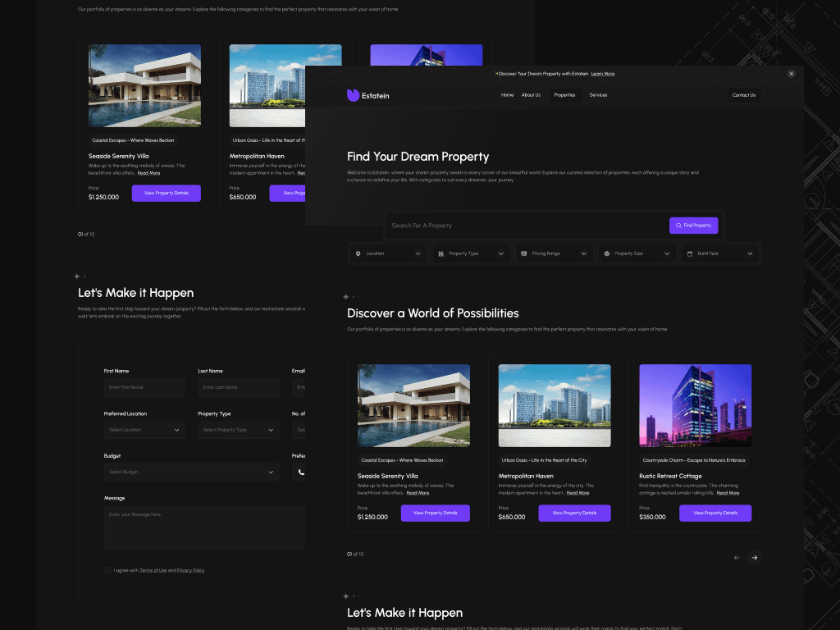The width and height of the screenshot is (840, 630).
Task: Click Coastal Escapes tag in front window
Action: tap(402, 460)
